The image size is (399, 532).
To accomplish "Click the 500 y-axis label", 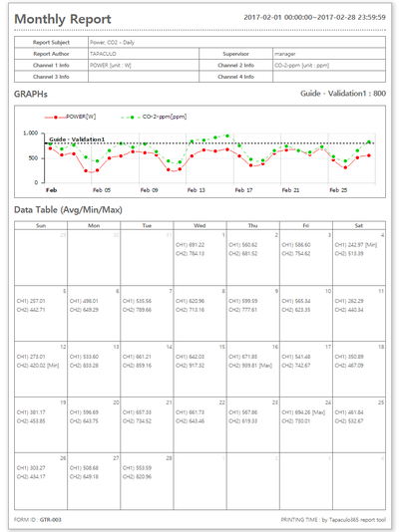I will click(33, 158).
